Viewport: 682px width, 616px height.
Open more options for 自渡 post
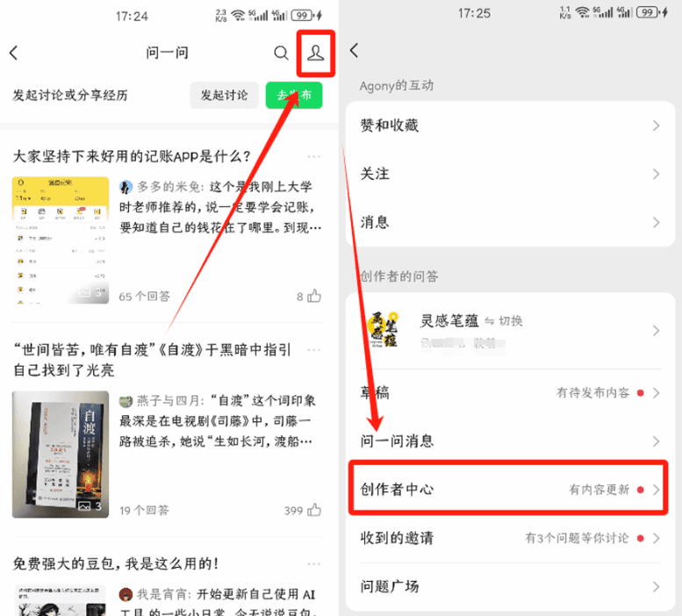pyautogui.click(x=313, y=350)
